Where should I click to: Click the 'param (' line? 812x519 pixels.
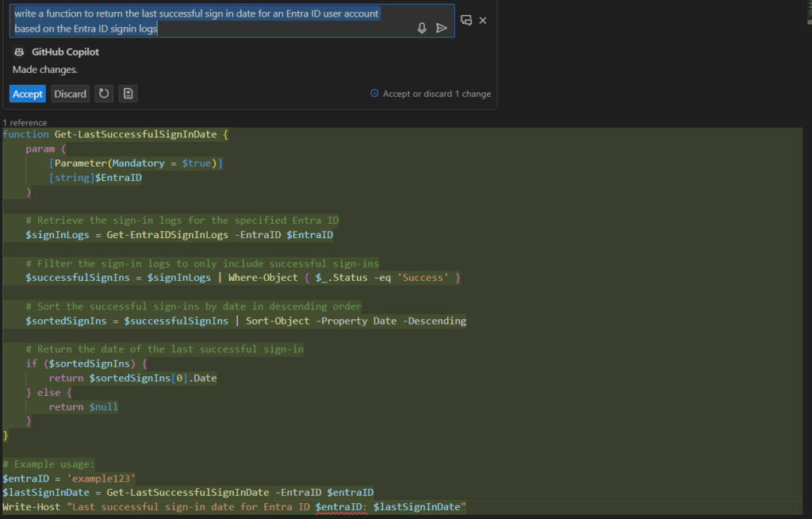[x=46, y=149]
